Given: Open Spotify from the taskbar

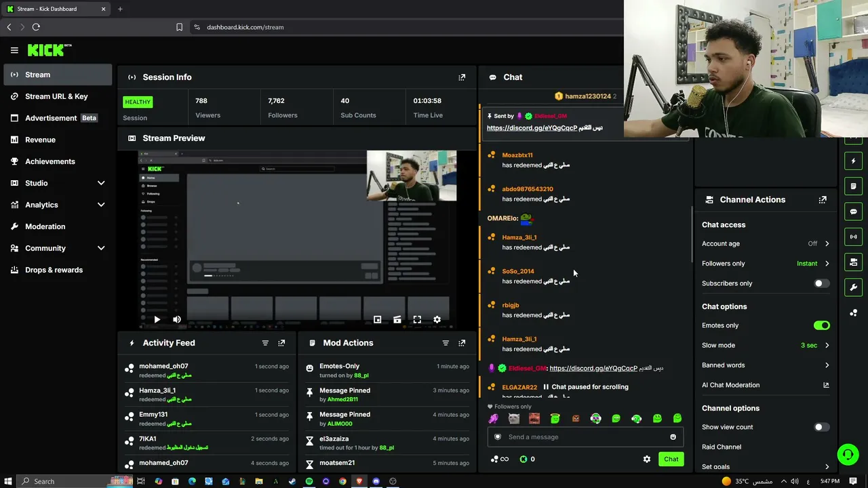Looking at the screenshot, I should pos(309,481).
